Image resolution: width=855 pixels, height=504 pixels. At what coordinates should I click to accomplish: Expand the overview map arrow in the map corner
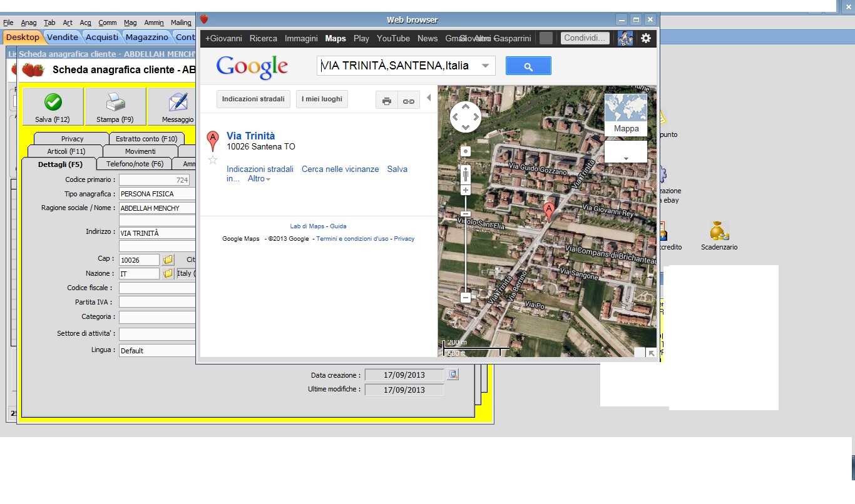(652, 353)
